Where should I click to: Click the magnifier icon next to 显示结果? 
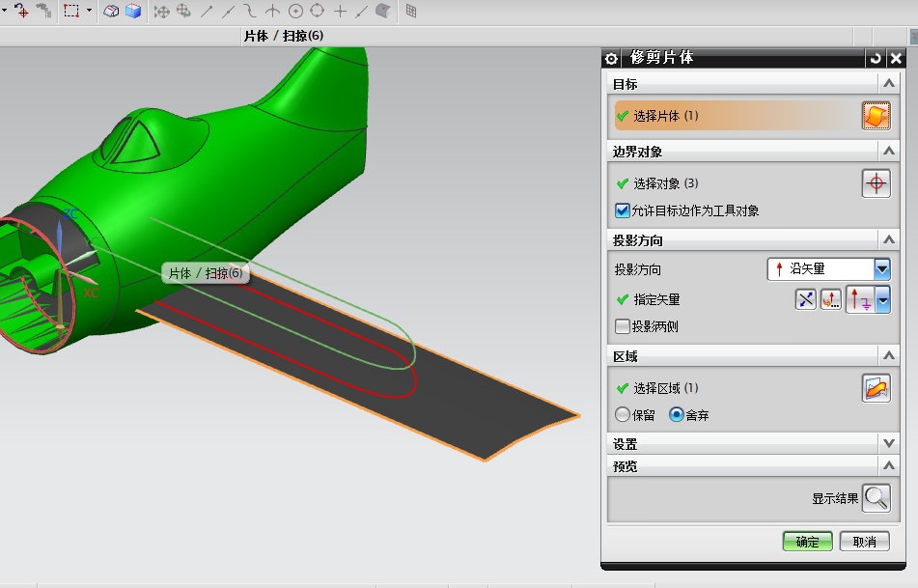click(x=876, y=498)
